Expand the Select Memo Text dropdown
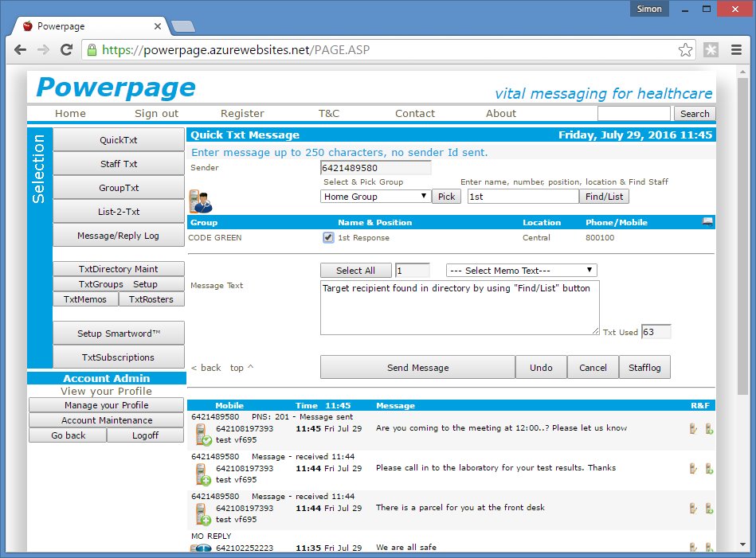756x558 pixels. (x=521, y=271)
